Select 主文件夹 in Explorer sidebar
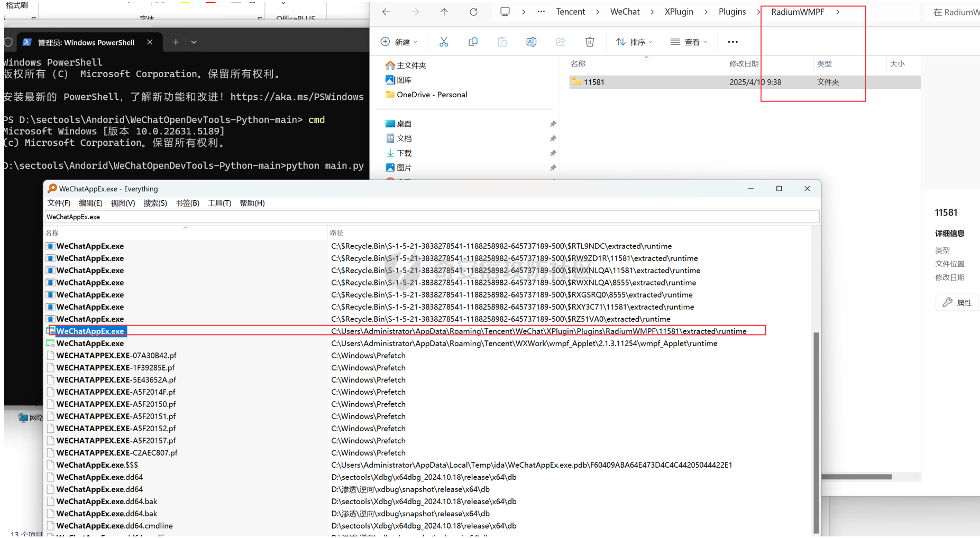 pyautogui.click(x=406, y=66)
